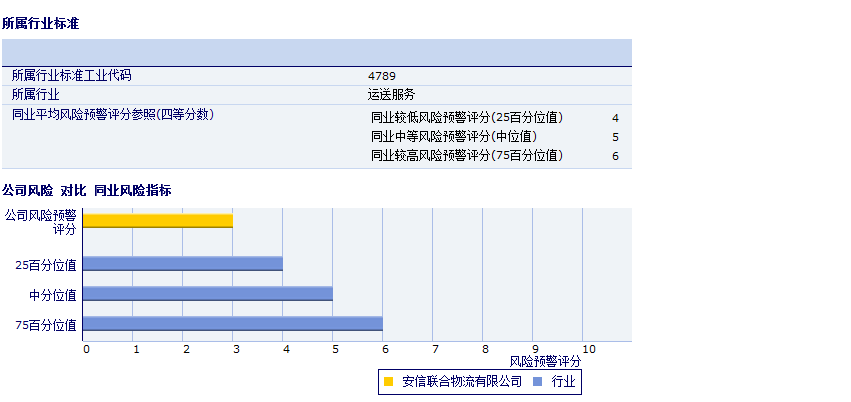The image size is (851, 402).
Task: Click the 所属行业标准 section heading
Action: pos(41,23)
